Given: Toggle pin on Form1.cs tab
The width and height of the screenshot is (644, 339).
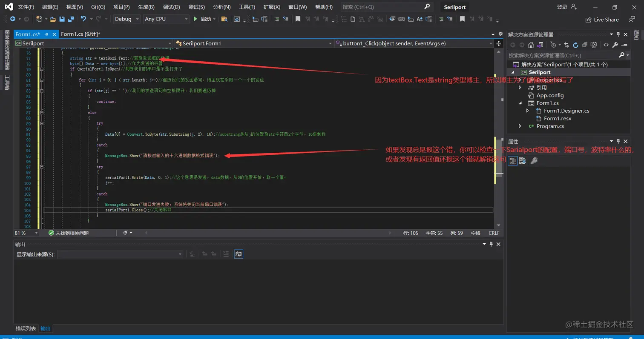Looking at the screenshot, I should tap(46, 34).
